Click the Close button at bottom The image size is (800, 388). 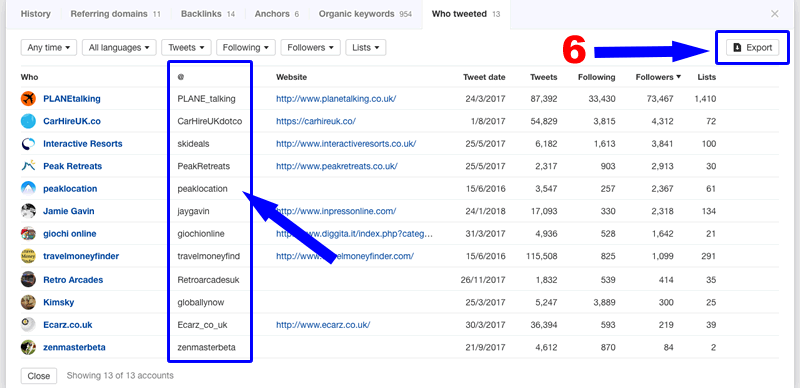coord(39,376)
